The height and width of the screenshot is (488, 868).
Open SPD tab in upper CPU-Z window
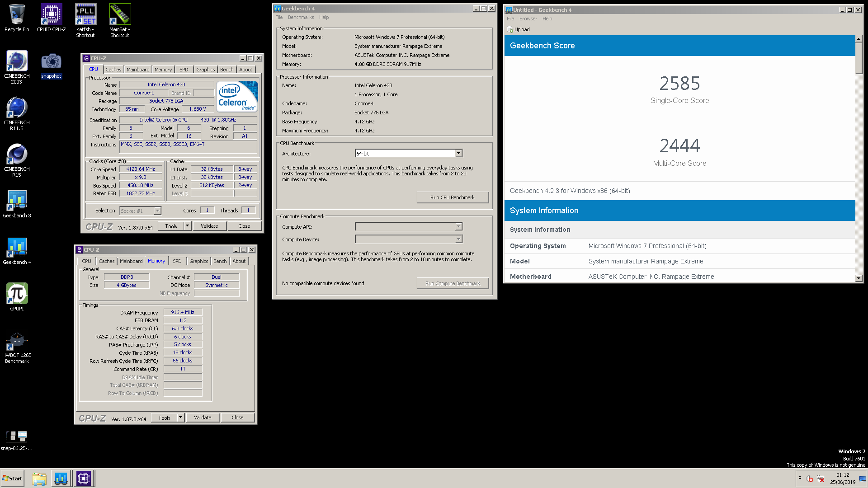click(x=184, y=70)
